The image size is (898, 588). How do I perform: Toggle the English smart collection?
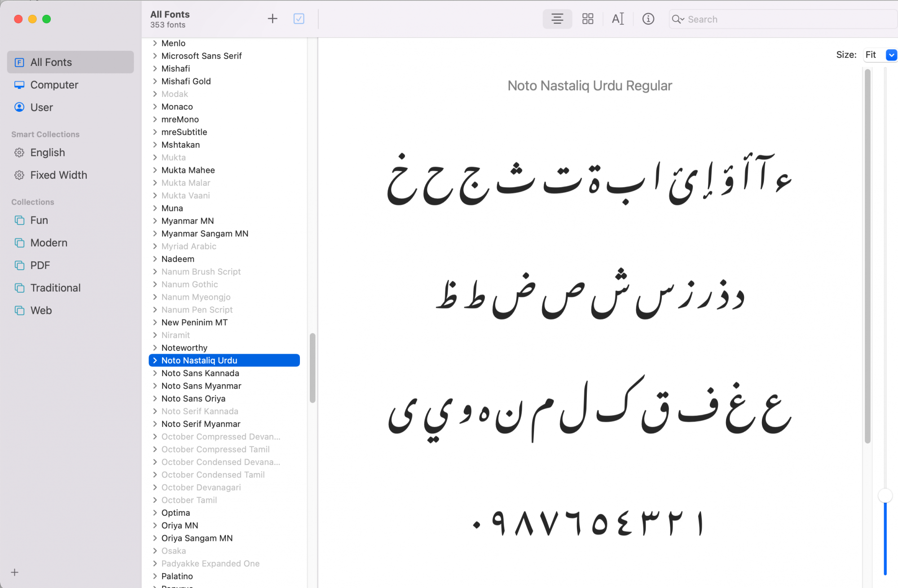(47, 152)
